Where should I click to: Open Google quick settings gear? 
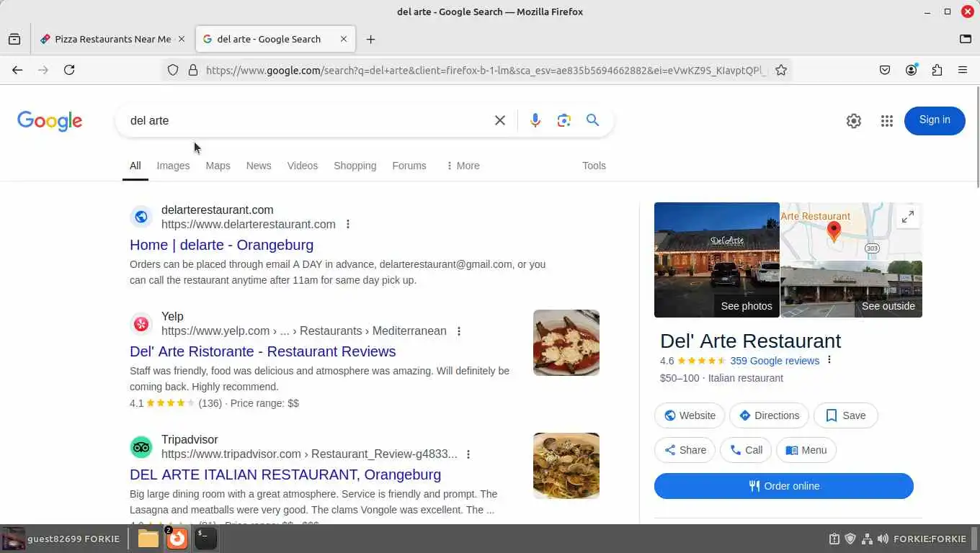coord(854,121)
